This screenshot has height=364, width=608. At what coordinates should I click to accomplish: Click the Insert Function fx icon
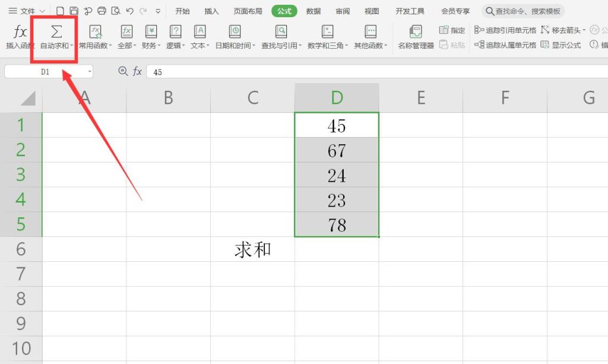[20, 31]
